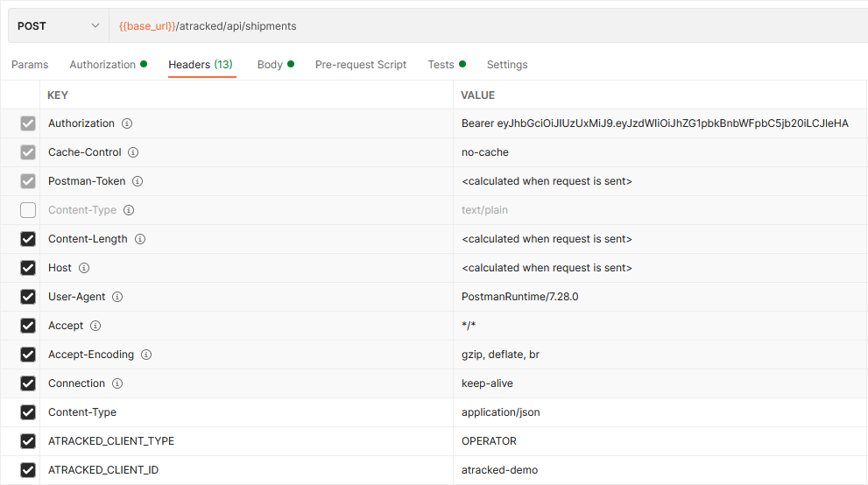Click info icon beside Accept header

(95, 326)
